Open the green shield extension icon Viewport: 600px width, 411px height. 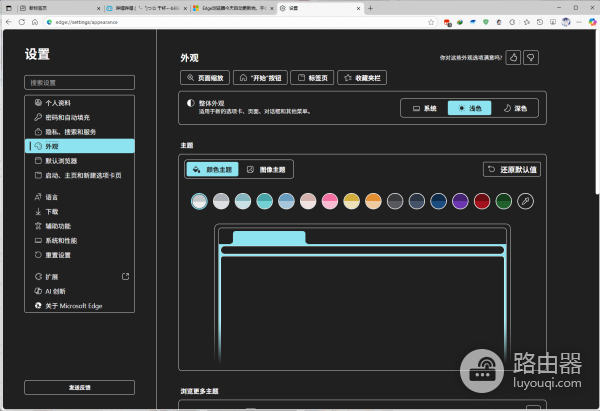(x=486, y=22)
